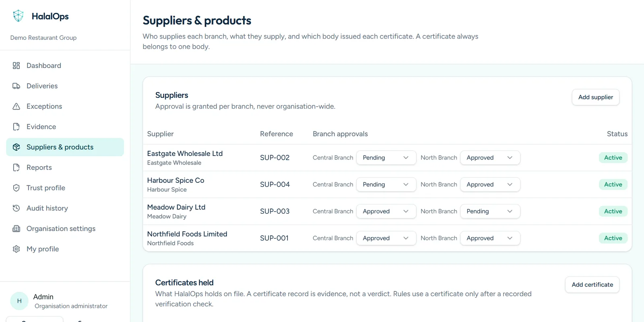
Task: Click the Trust profile shield icon
Action: (16, 188)
